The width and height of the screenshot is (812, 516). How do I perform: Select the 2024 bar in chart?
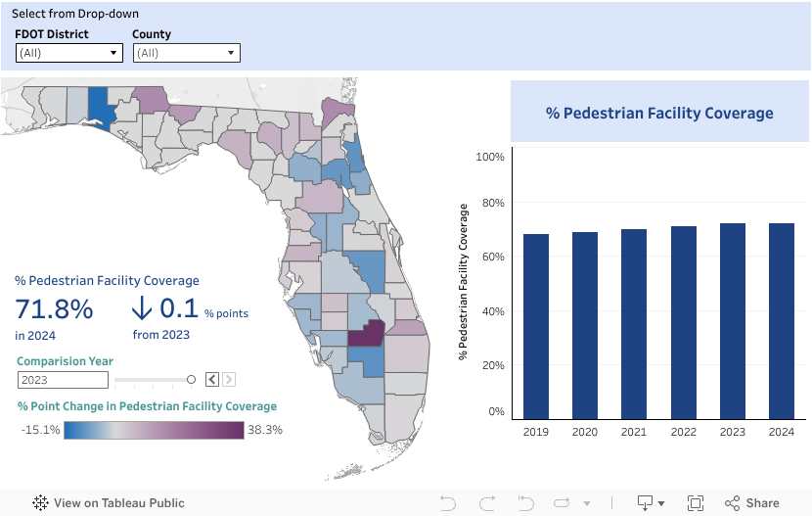pyautogui.click(x=782, y=321)
